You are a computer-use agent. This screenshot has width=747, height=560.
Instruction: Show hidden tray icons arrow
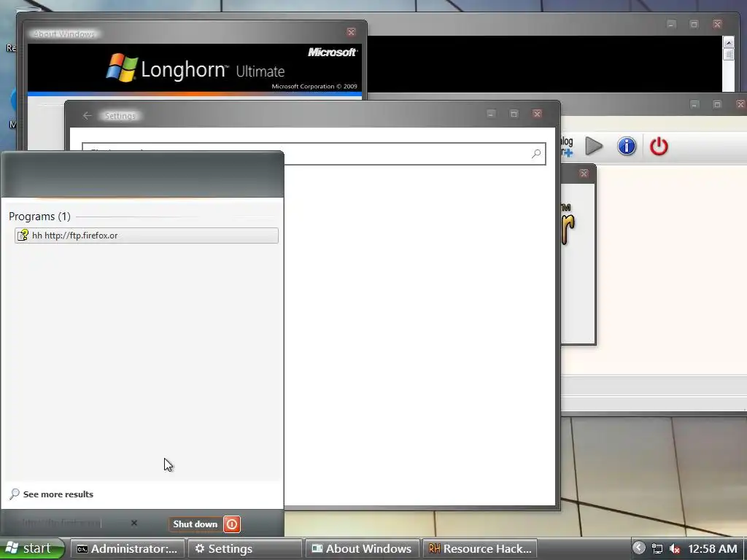tap(639, 548)
